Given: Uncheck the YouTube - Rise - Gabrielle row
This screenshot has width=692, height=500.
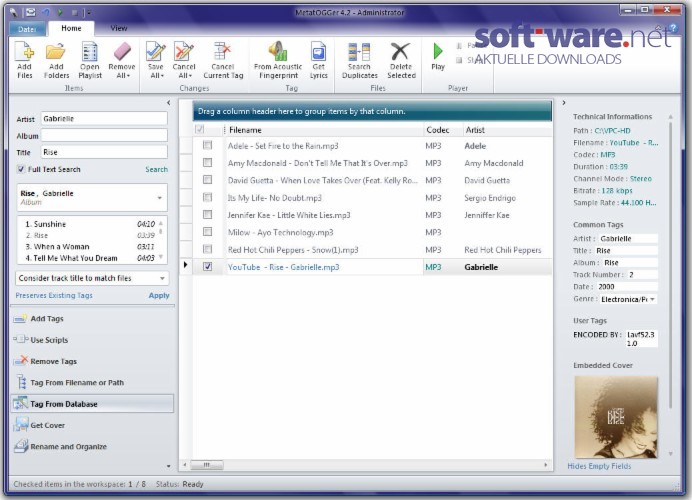Looking at the screenshot, I should tap(207, 267).
